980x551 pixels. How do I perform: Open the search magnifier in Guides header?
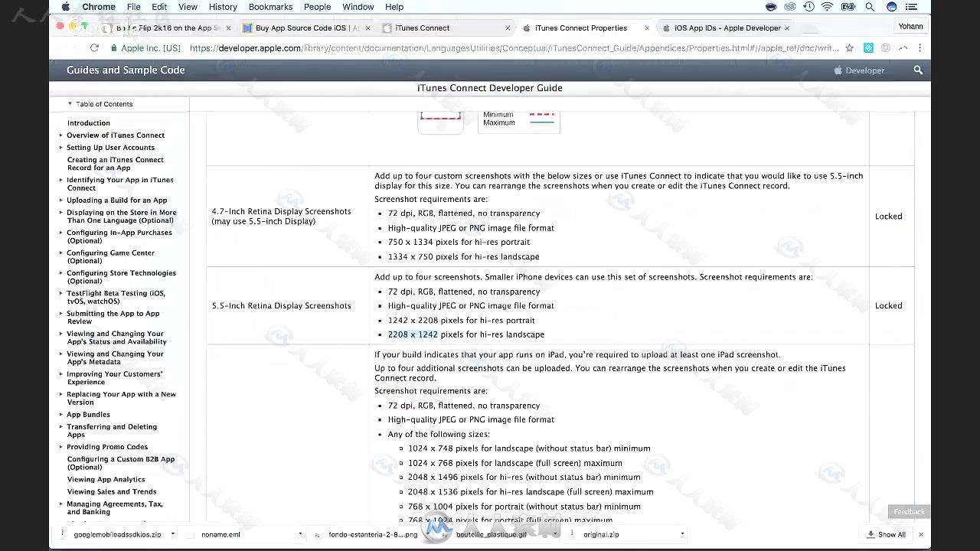point(918,70)
